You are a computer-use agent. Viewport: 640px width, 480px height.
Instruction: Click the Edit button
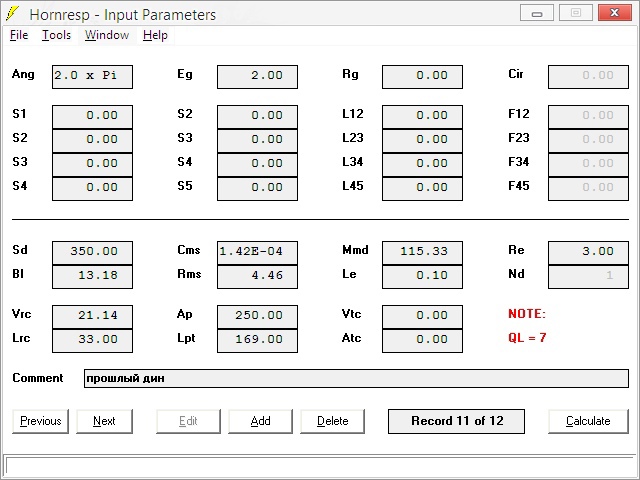click(x=188, y=421)
